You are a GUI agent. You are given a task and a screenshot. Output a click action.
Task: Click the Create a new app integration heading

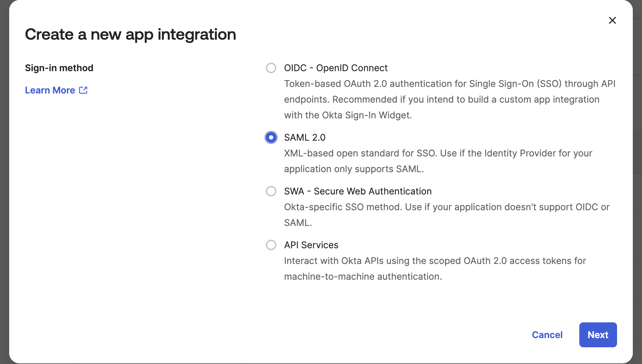(130, 34)
